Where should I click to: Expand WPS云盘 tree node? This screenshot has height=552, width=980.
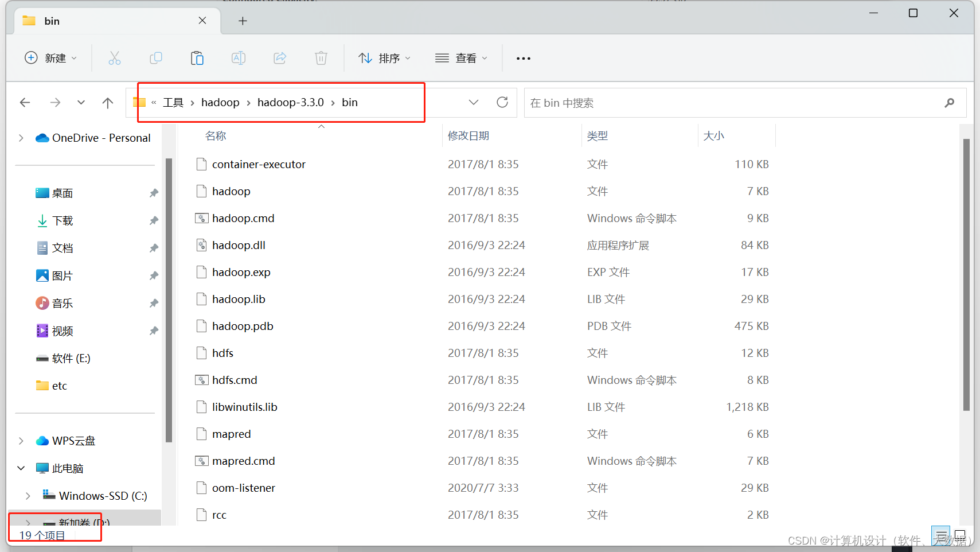pos(21,441)
